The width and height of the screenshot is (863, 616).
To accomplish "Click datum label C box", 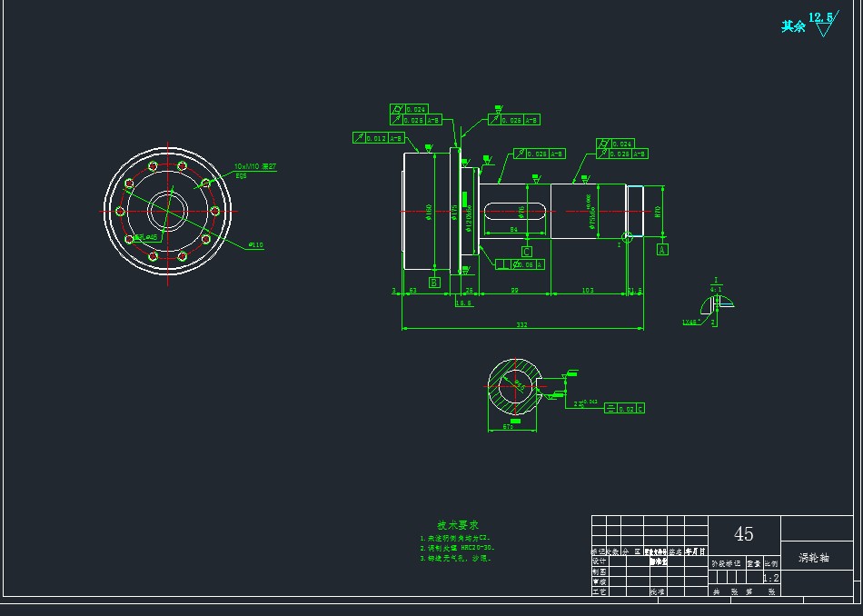I will tap(527, 252).
